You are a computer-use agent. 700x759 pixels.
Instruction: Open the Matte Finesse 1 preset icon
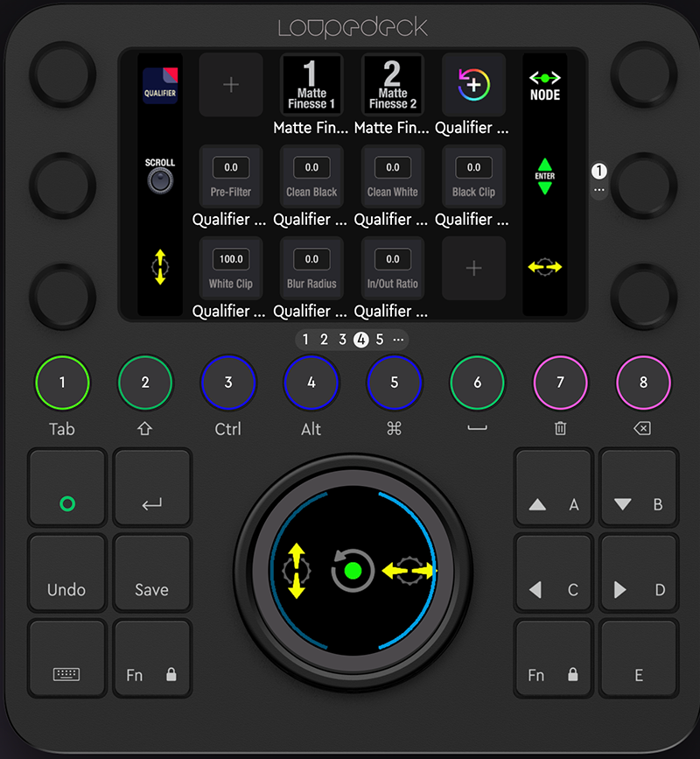pyautogui.click(x=311, y=84)
